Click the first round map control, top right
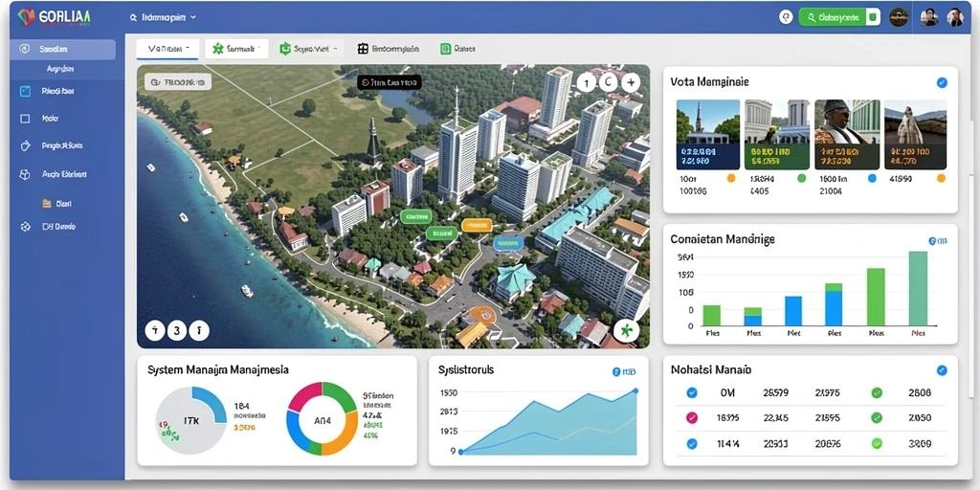Screen dimensions: 980x490 point(586,82)
